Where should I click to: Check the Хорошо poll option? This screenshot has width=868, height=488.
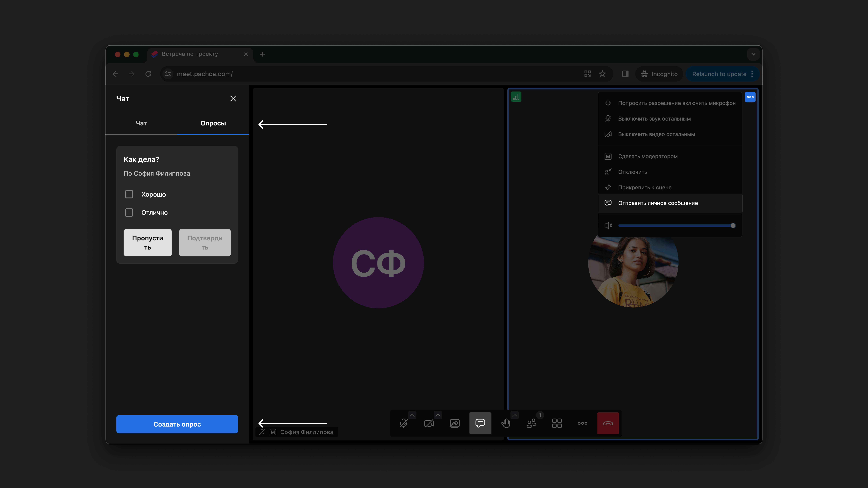point(129,194)
